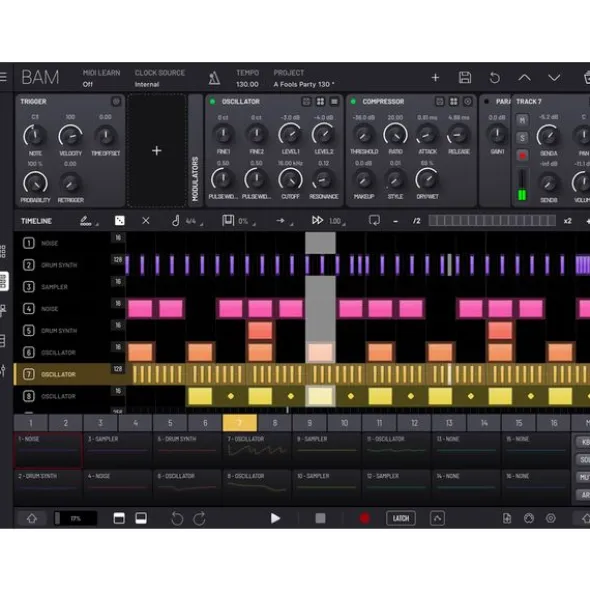Open the pencil draw-mode dropdown
Screen dimensions: 590x591
89,221
